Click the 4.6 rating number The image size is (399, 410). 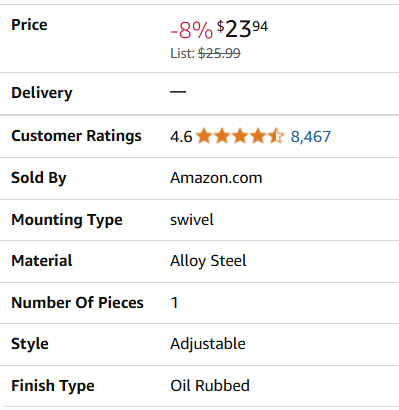click(x=181, y=137)
